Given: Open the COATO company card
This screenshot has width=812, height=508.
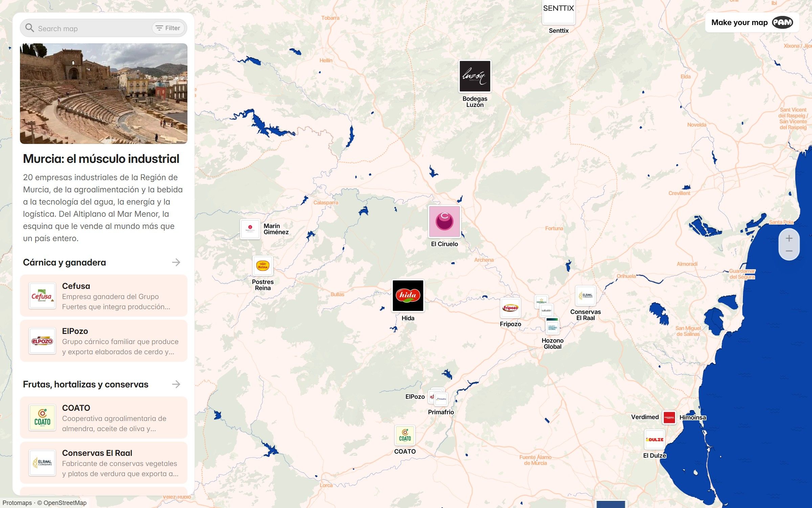Looking at the screenshot, I should [104, 418].
